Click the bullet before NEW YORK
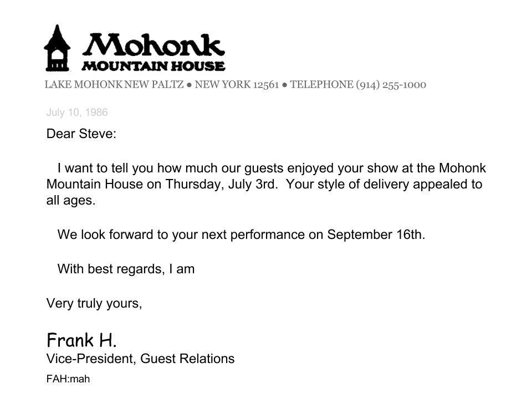The image size is (532, 399). pos(189,85)
